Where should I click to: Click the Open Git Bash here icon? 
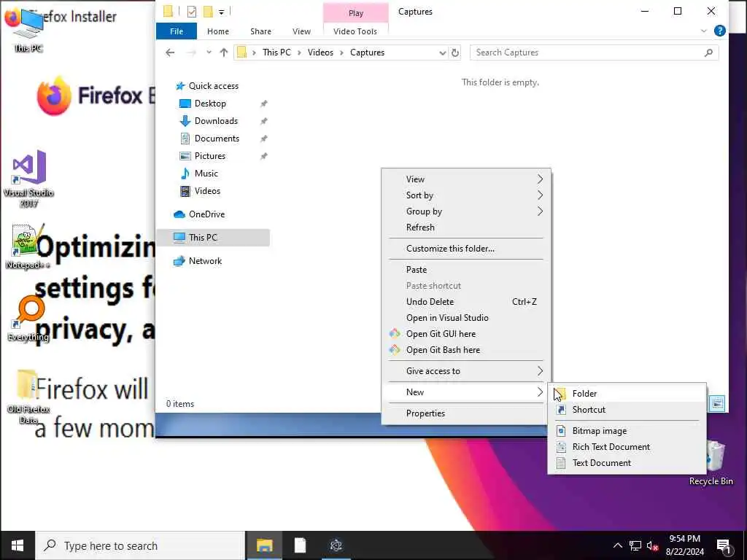(x=395, y=349)
